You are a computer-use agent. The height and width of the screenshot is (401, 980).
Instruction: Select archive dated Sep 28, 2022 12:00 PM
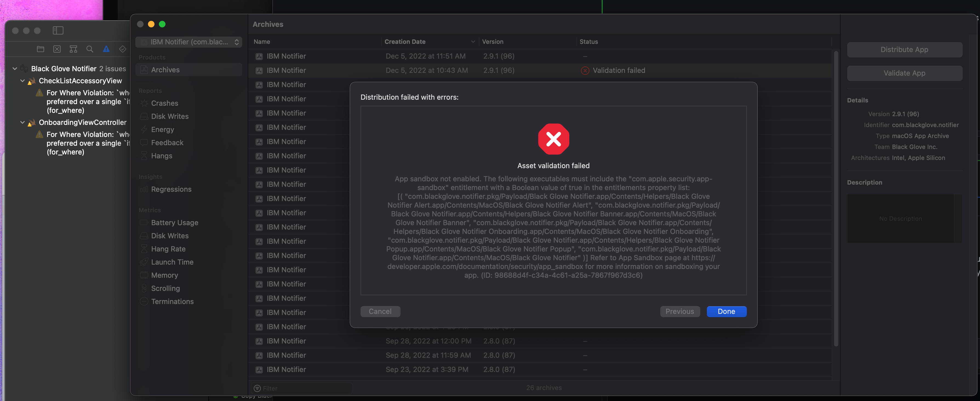pos(540,341)
